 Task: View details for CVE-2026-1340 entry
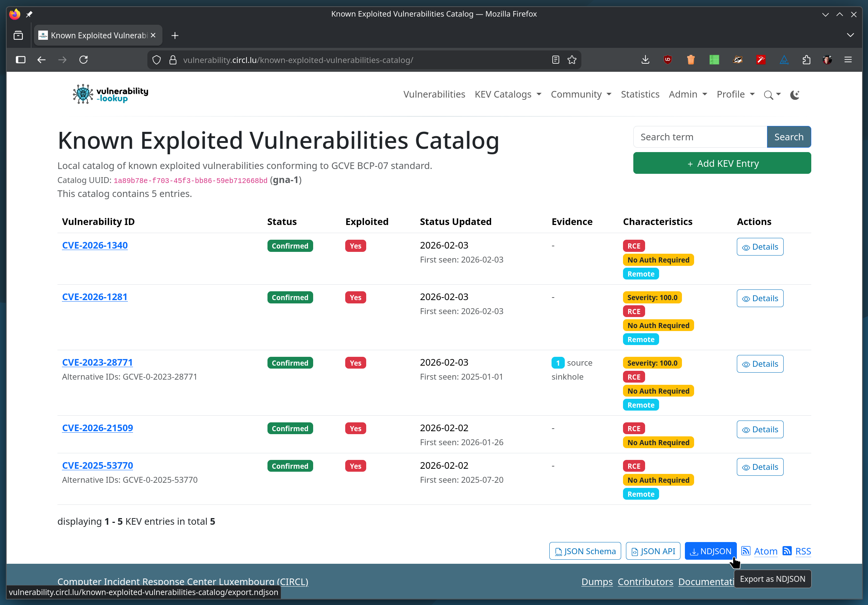coord(760,247)
